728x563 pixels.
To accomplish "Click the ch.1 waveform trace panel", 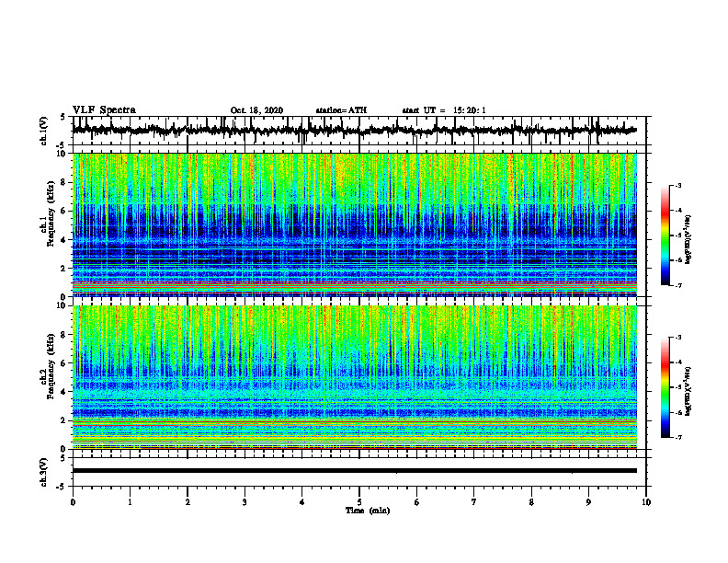I will pos(359,131).
